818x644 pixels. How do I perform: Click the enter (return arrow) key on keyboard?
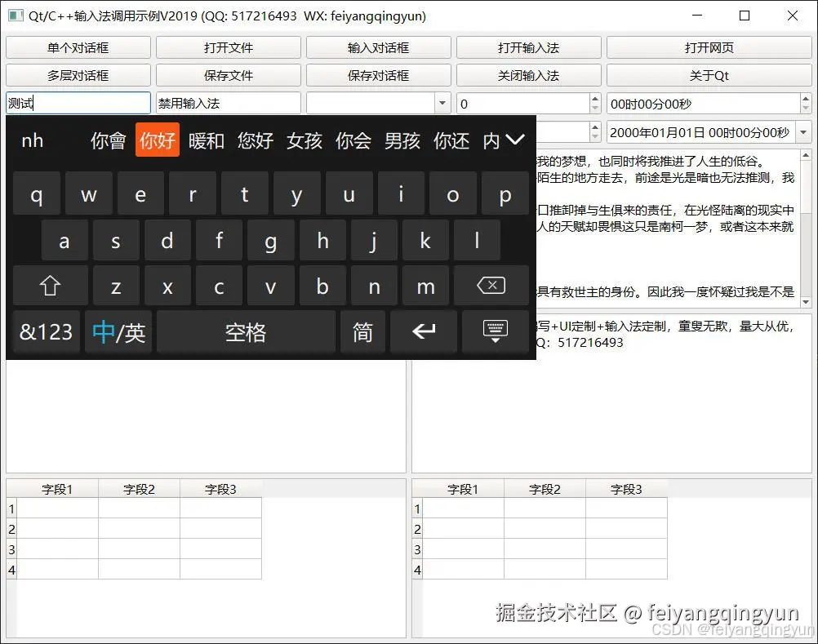424,331
